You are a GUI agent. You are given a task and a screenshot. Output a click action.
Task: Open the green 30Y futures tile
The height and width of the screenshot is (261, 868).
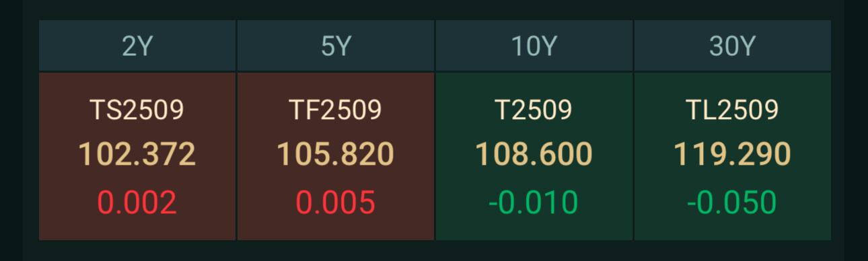(733, 156)
